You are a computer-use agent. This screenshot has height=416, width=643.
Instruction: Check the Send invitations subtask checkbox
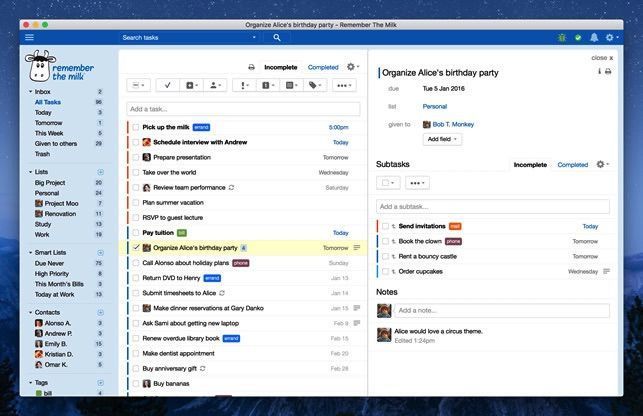385,226
